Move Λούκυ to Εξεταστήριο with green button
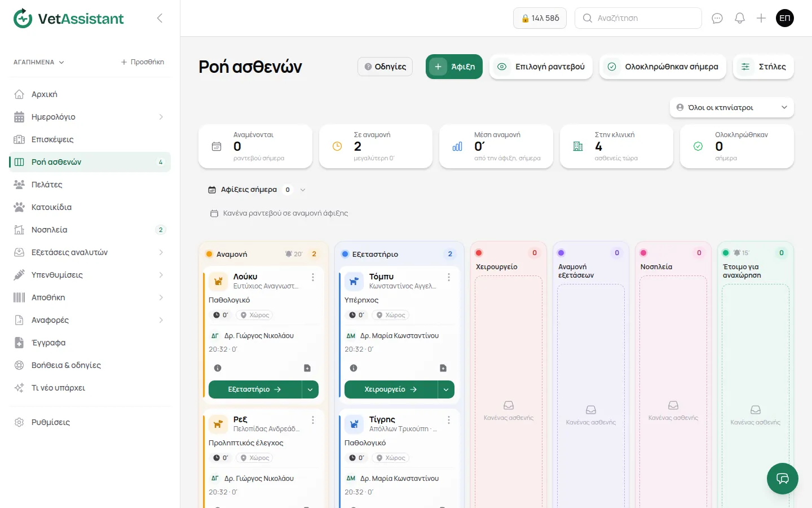 pyautogui.click(x=255, y=389)
